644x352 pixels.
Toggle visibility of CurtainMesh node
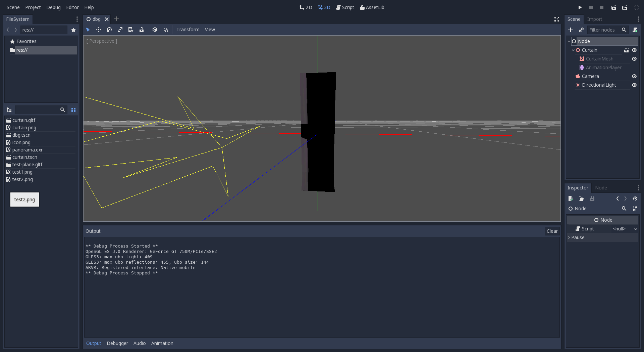[634, 59]
